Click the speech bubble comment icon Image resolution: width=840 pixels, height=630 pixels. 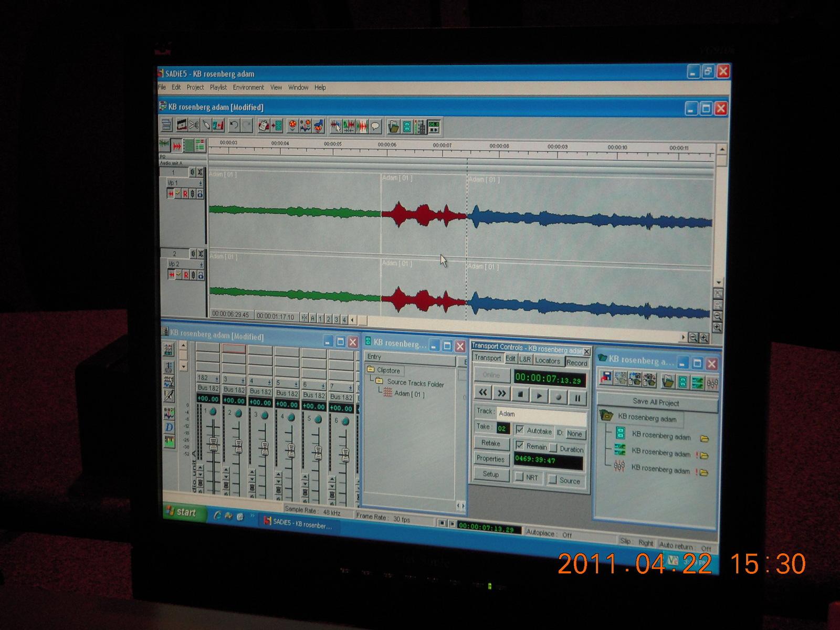[x=375, y=126]
